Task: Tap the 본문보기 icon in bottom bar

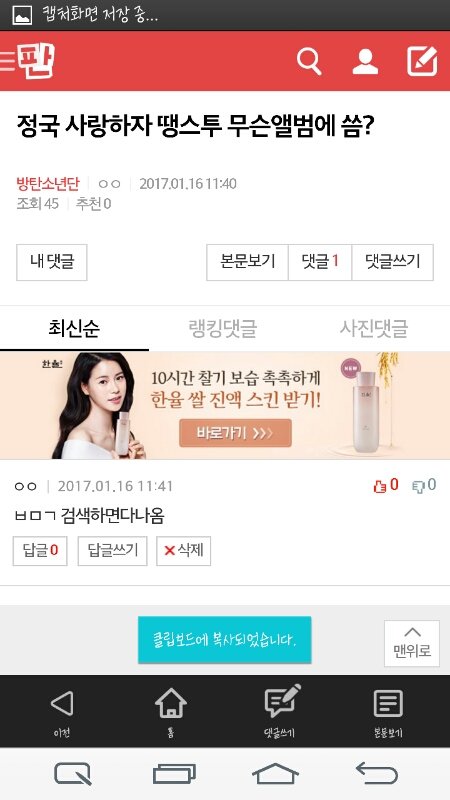Action: (x=388, y=703)
